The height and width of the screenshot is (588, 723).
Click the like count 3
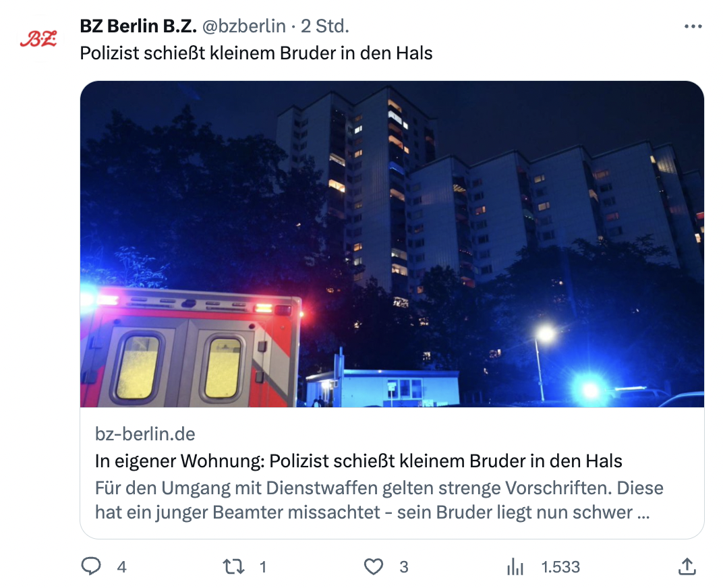click(404, 567)
